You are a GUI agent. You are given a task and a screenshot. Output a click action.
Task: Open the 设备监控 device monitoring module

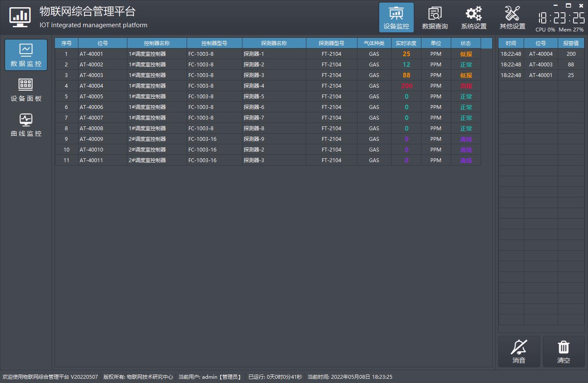pos(396,17)
